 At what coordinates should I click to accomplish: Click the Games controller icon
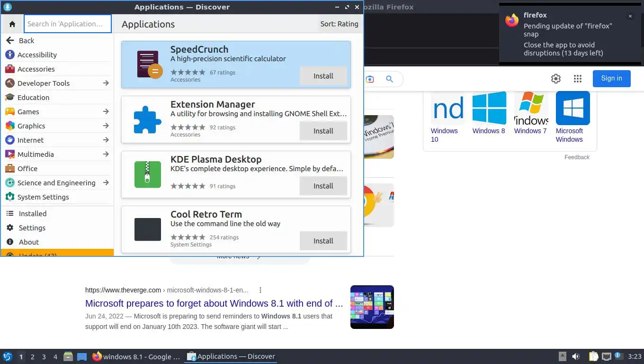tap(10, 112)
